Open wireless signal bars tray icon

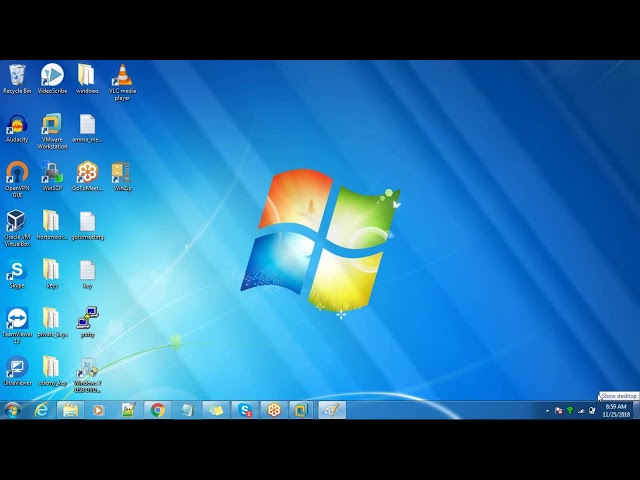coord(581,411)
